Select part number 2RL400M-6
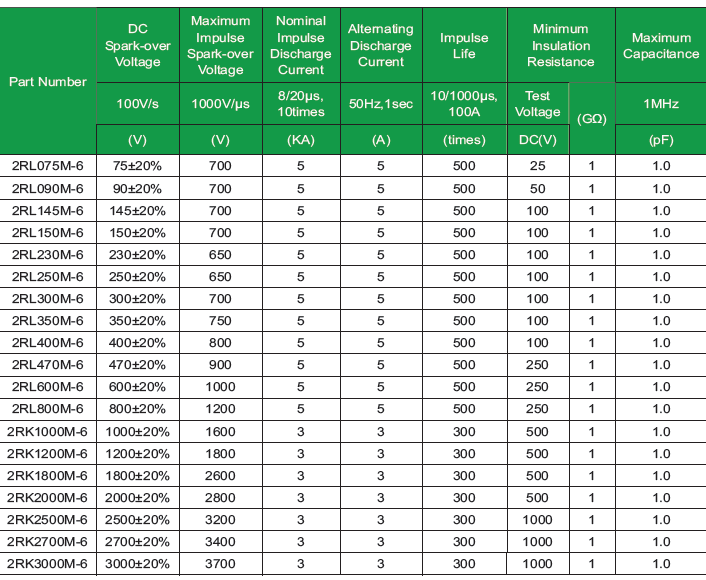This screenshot has height=580, width=706. [x=48, y=343]
